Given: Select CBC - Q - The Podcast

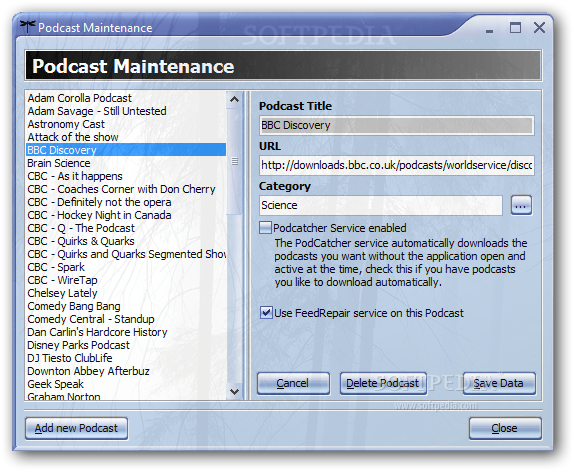Looking at the screenshot, I should click(126, 228).
